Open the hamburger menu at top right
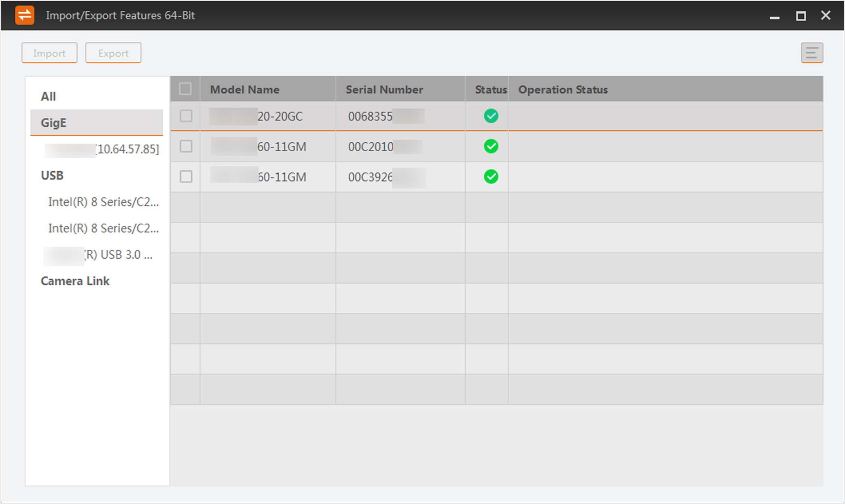This screenshot has width=845, height=504. click(811, 53)
